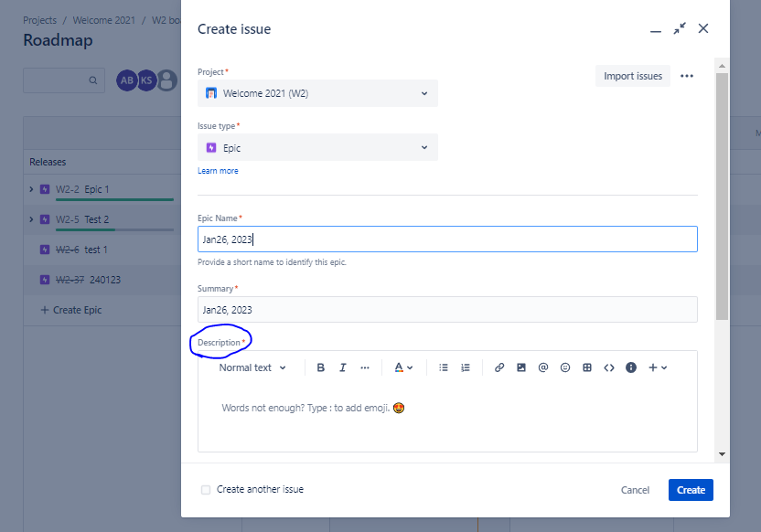This screenshot has width=761, height=532.
Task: Open the Issue type dropdown showing Epic
Action: click(x=316, y=146)
